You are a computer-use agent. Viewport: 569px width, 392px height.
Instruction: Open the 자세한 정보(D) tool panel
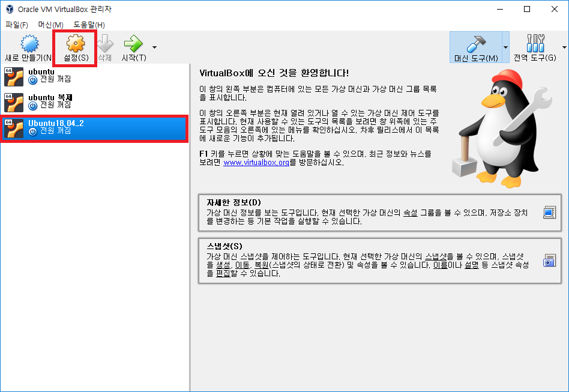coord(380,213)
